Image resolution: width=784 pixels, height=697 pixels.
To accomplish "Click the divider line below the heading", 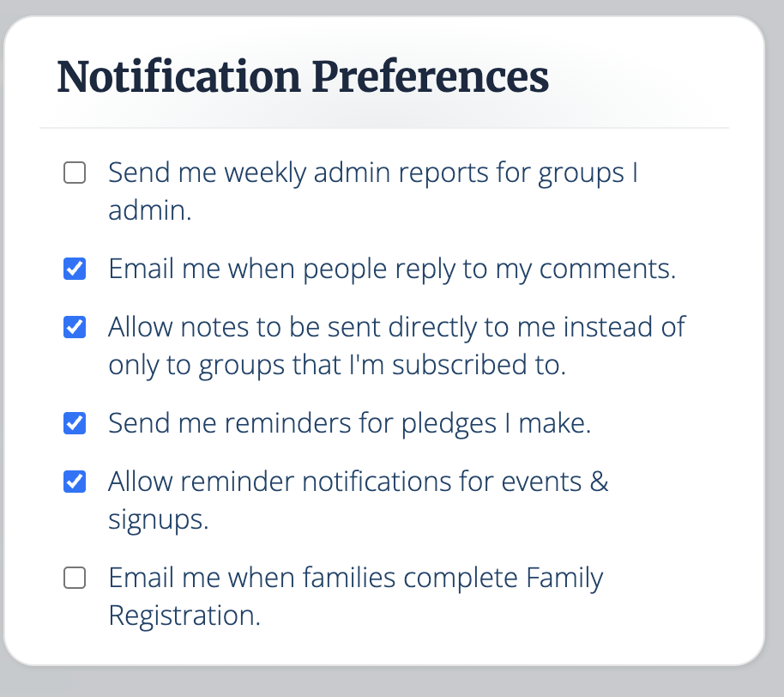I will point(384,128).
